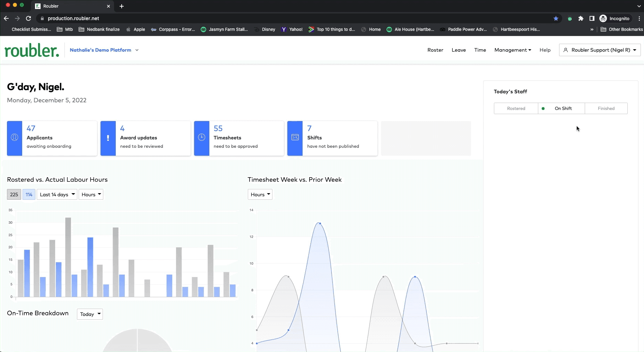The height and width of the screenshot is (352, 644).
Task: Click the Shifts calendar icon
Action: pyautogui.click(x=295, y=138)
